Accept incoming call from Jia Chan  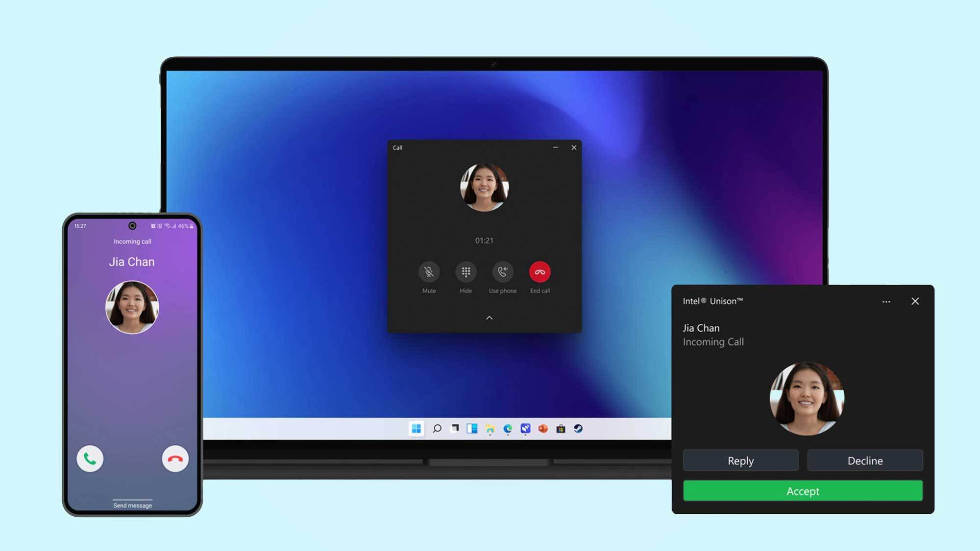803,490
